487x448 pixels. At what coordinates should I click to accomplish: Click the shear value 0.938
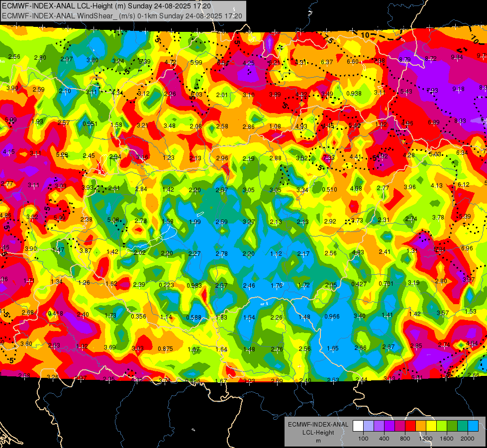[x=354, y=93]
